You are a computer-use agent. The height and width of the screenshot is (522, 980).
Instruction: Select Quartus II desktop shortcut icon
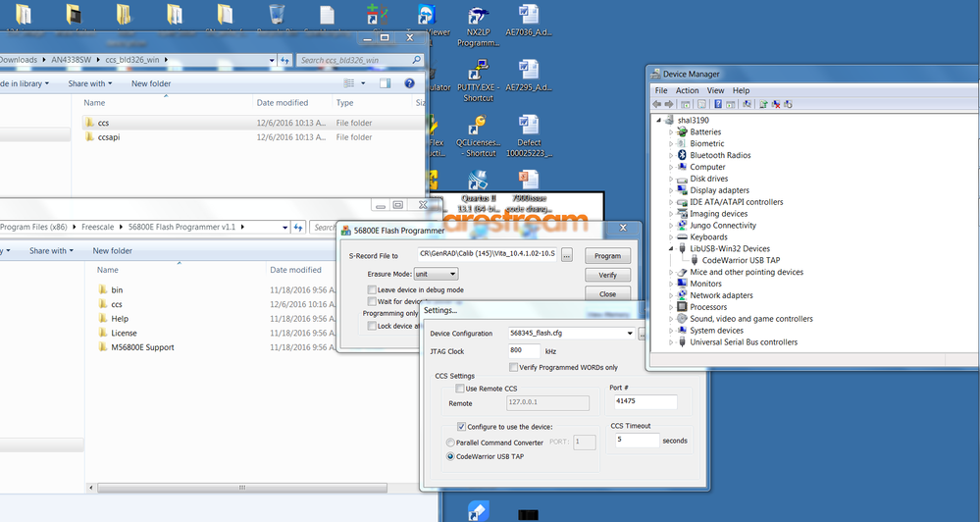[x=478, y=190]
